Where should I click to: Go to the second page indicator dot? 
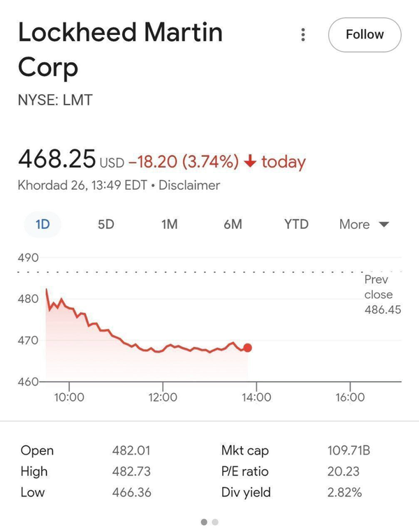tap(215, 522)
